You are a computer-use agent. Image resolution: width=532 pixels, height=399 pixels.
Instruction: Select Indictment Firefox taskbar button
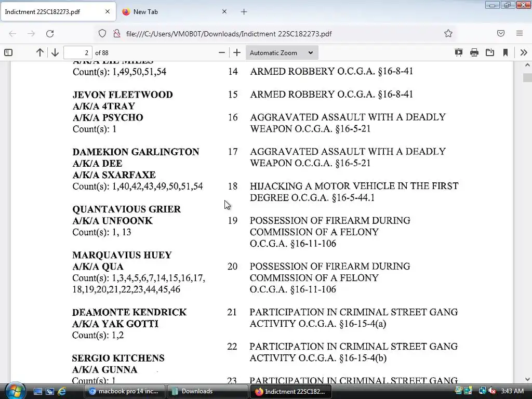290,391
